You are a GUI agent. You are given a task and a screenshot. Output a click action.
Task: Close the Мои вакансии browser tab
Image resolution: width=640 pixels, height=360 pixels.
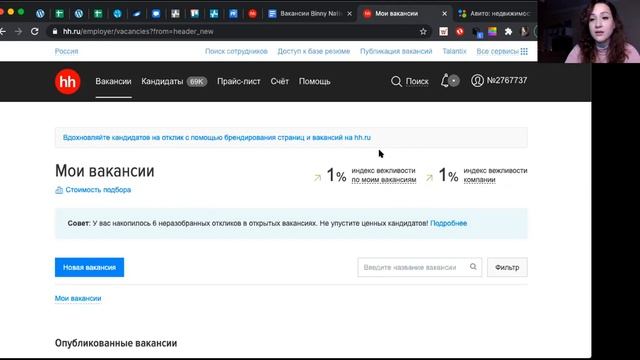point(444,13)
